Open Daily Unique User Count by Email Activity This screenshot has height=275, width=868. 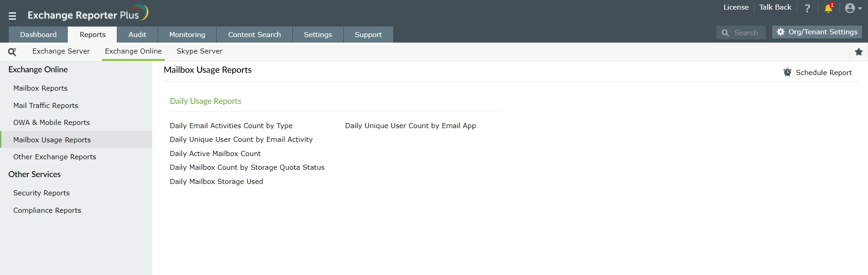pos(241,140)
